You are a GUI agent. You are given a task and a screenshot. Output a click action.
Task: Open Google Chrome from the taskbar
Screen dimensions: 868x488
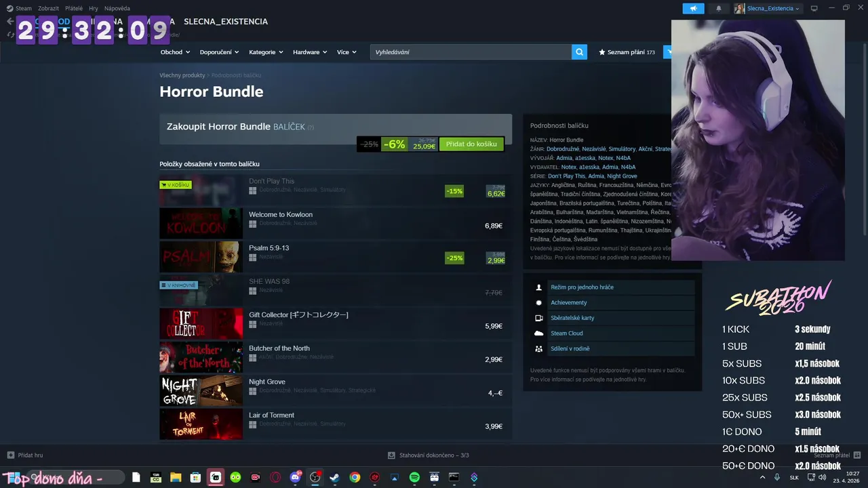point(355,477)
